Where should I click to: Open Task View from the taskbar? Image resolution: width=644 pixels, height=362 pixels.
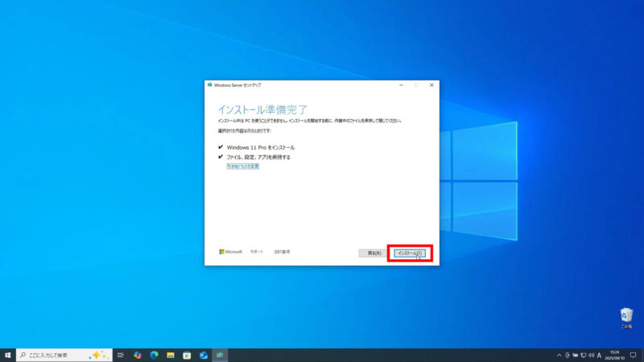(120, 355)
